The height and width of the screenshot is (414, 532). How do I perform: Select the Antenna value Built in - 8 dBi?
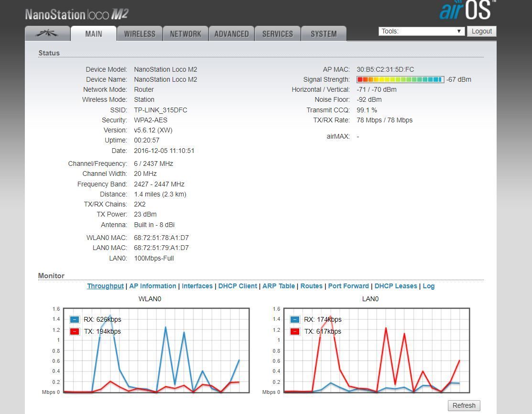(x=154, y=225)
